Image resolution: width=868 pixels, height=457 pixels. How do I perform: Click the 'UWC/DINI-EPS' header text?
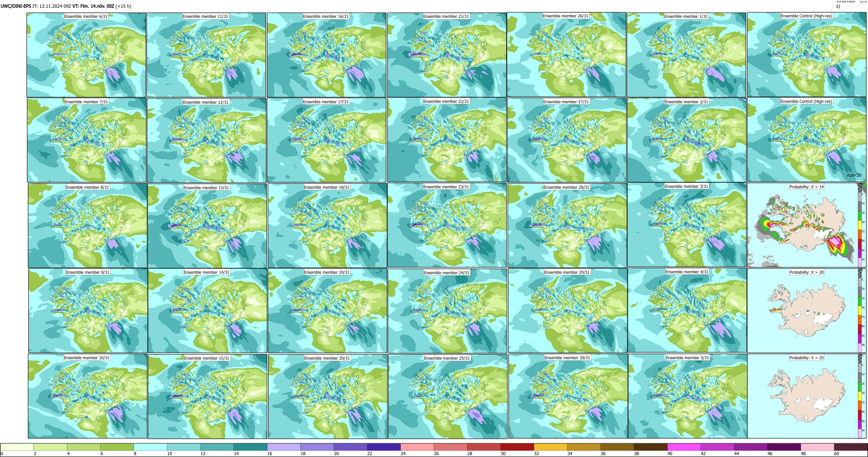click(16, 6)
